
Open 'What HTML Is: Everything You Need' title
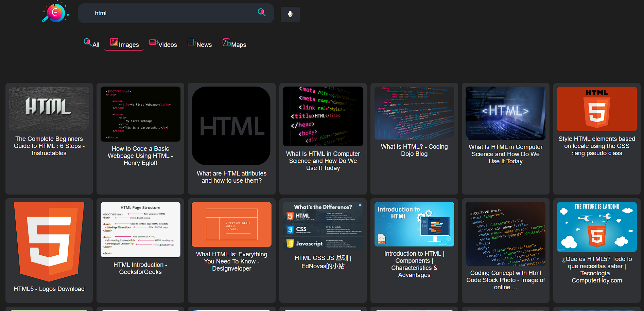click(231, 261)
